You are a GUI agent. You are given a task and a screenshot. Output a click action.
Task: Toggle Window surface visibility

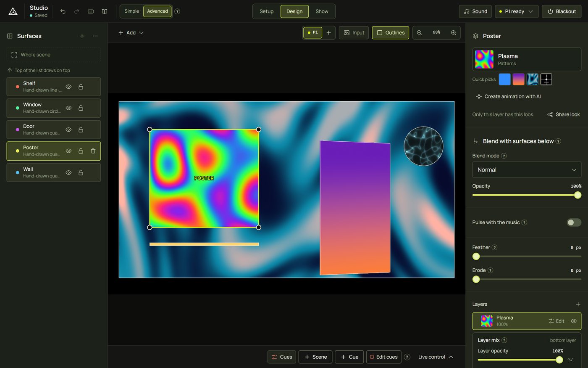68,108
